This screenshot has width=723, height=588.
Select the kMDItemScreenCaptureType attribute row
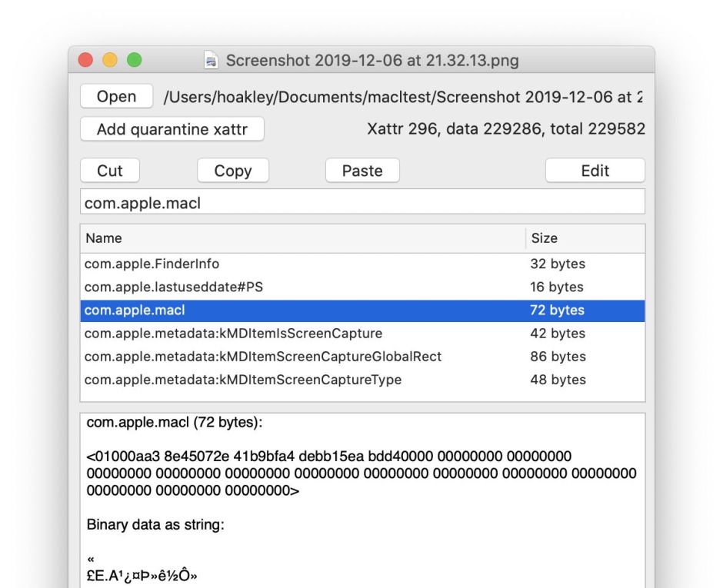click(x=231, y=380)
